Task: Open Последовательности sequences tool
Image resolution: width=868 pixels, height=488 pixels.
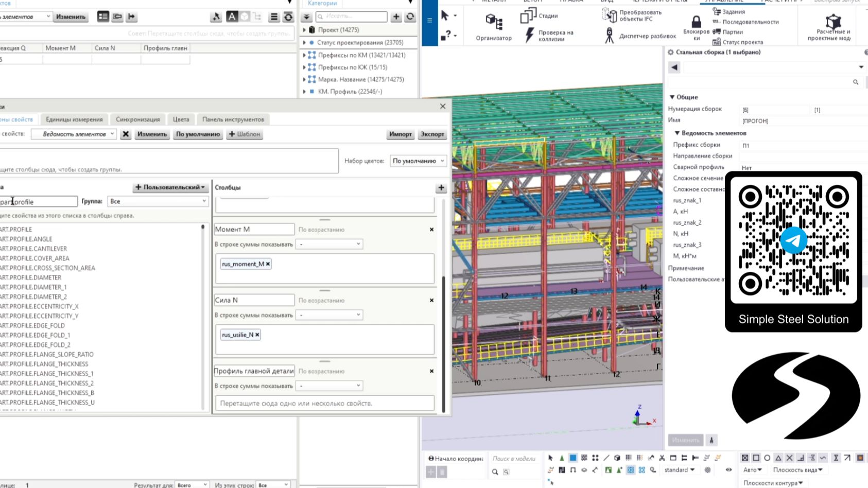Action: point(745,22)
